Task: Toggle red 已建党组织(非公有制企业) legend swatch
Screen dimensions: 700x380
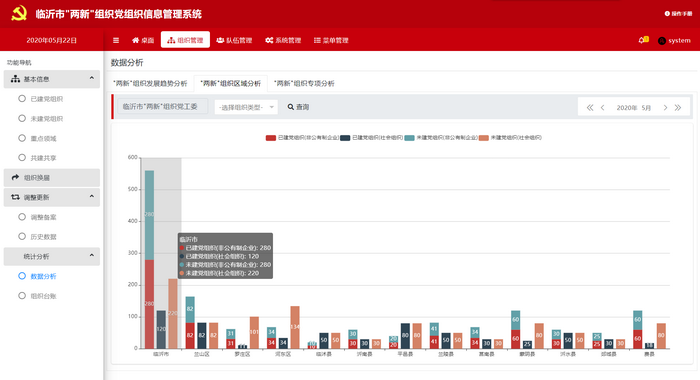Action: pos(271,138)
